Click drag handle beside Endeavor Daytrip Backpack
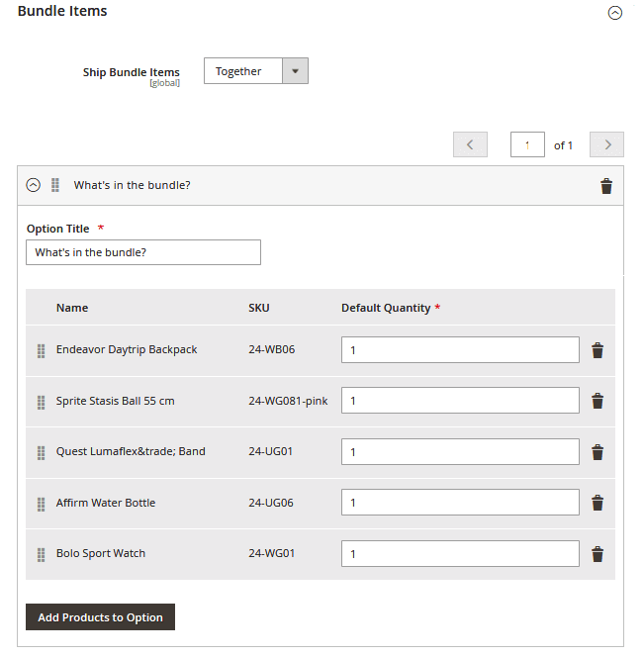Viewport: 644px width, 657px height. pyautogui.click(x=42, y=350)
